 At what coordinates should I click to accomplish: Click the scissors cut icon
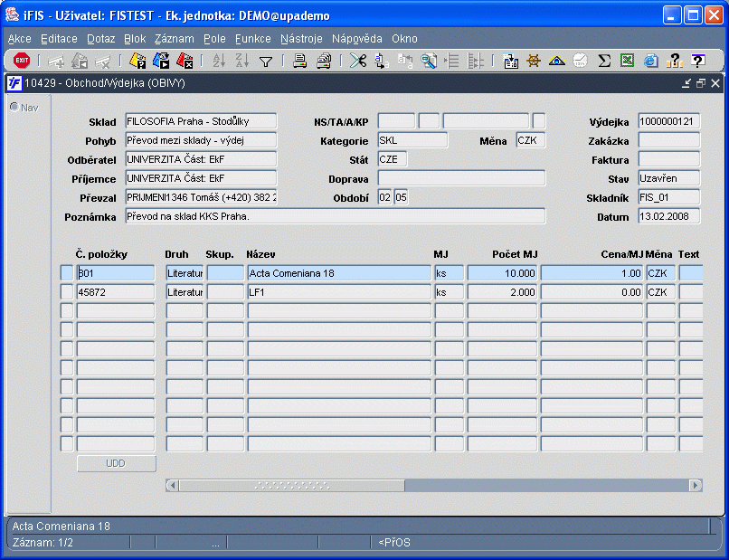point(358,61)
